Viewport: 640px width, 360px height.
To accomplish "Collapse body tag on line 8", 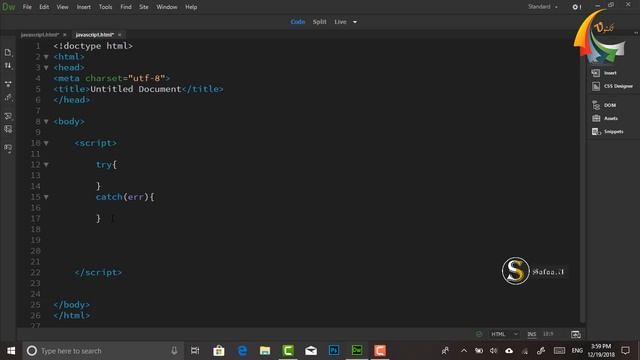I will (x=46, y=122).
